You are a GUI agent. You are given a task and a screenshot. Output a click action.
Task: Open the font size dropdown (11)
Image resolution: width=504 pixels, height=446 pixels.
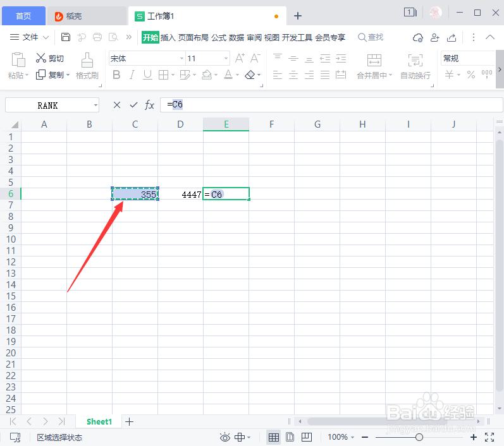[226, 59]
